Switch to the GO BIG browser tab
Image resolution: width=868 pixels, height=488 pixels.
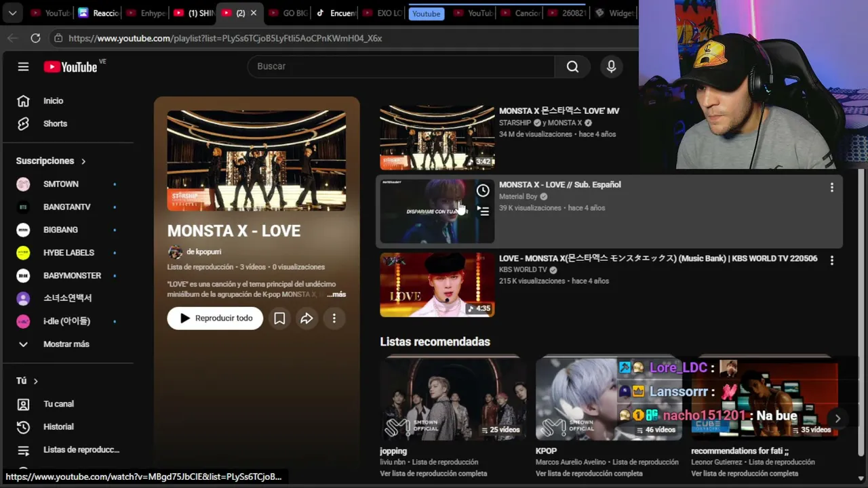point(288,13)
